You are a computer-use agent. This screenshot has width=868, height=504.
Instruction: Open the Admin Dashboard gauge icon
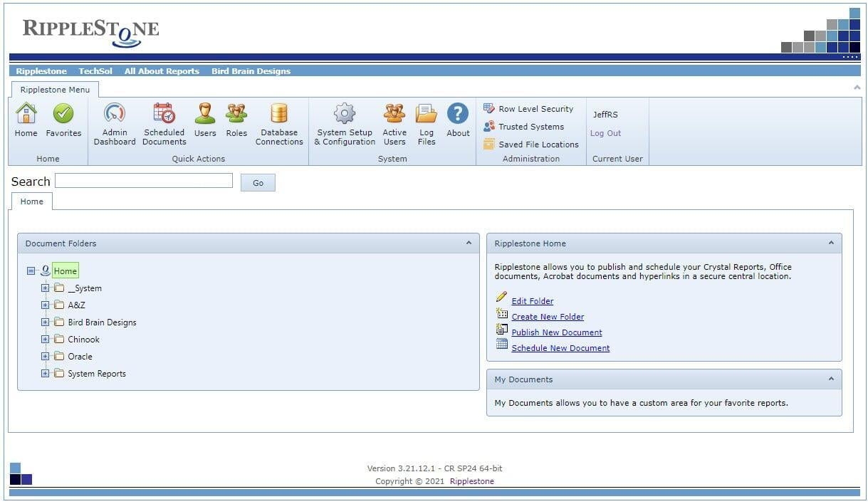pos(115,113)
